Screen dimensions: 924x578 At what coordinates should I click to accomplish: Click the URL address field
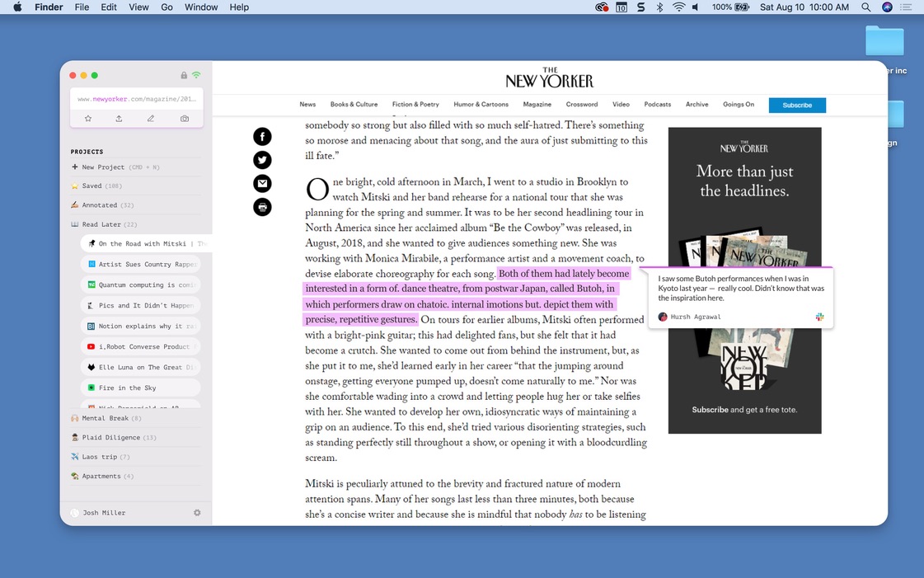click(x=137, y=99)
